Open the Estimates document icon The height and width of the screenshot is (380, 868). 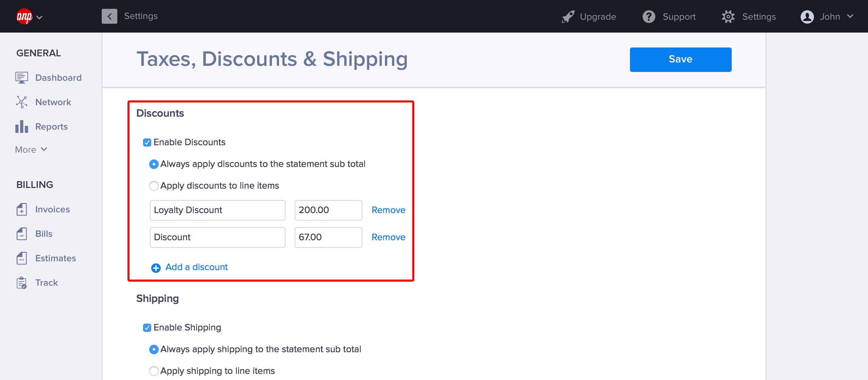pyautogui.click(x=21, y=258)
